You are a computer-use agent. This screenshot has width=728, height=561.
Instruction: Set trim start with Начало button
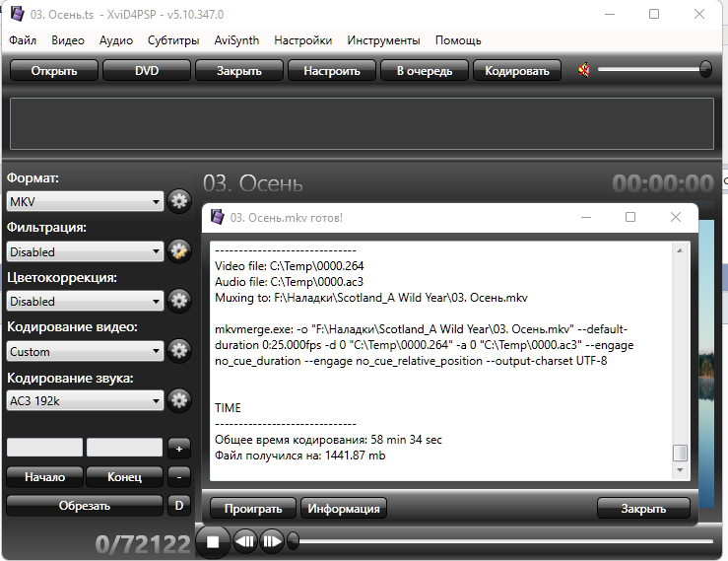45,477
